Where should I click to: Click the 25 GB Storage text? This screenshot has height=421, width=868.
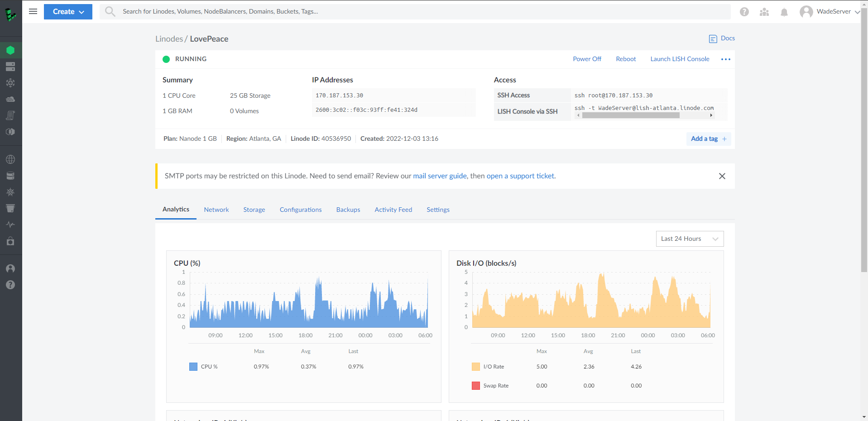click(250, 96)
